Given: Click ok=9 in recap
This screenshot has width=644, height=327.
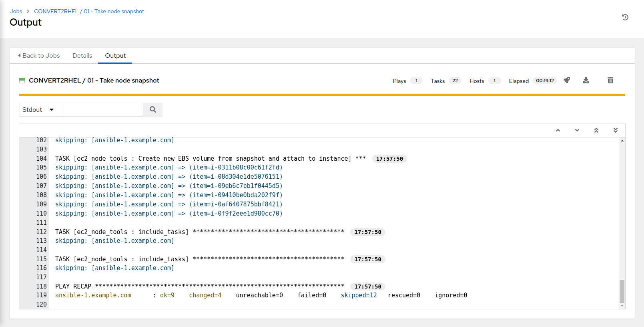Looking at the screenshot, I should pyautogui.click(x=167, y=295).
